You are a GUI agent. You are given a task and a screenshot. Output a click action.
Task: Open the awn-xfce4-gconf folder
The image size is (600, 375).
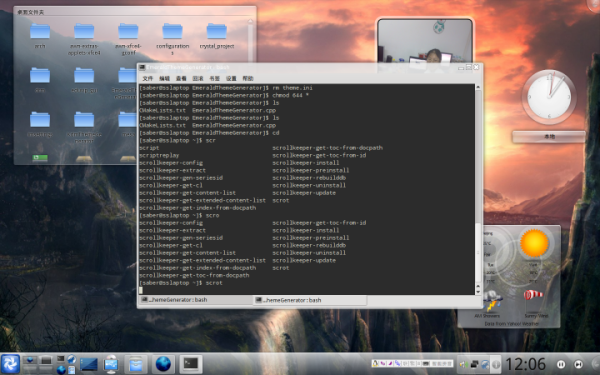tap(128, 39)
